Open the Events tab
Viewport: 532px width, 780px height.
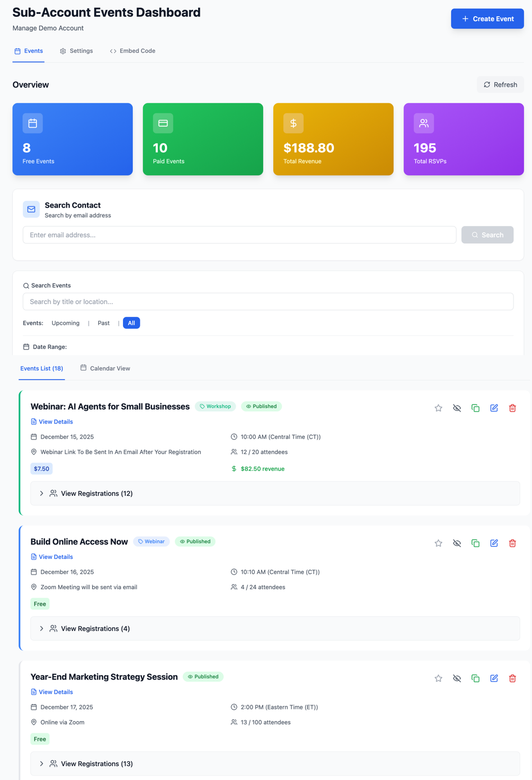pyautogui.click(x=29, y=51)
